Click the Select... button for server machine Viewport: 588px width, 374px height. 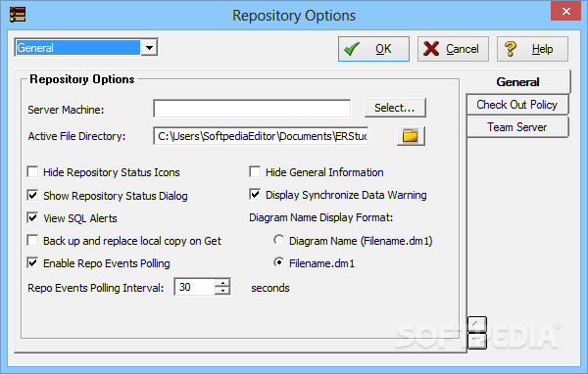click(395, 108)
